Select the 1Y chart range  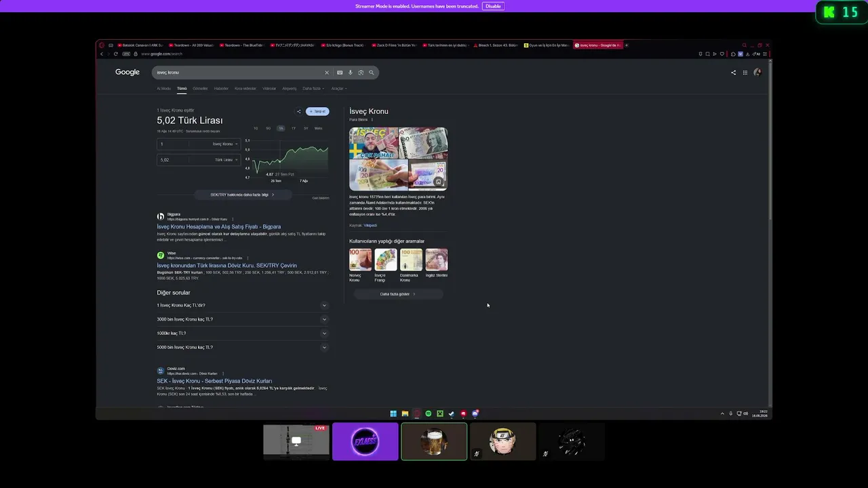pyautogui.click(x=294, y=128)
